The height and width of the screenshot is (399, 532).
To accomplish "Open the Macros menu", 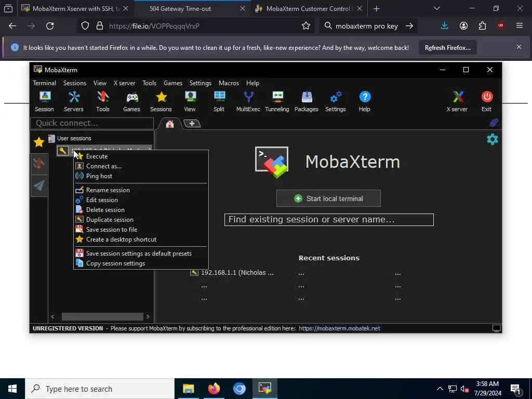I will [x=229, y=83].
